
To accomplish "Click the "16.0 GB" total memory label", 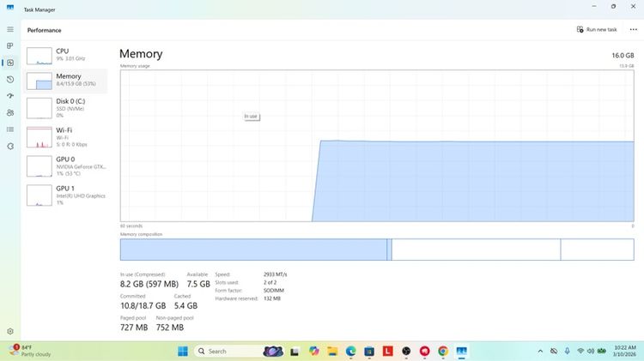I will point(623,56).
